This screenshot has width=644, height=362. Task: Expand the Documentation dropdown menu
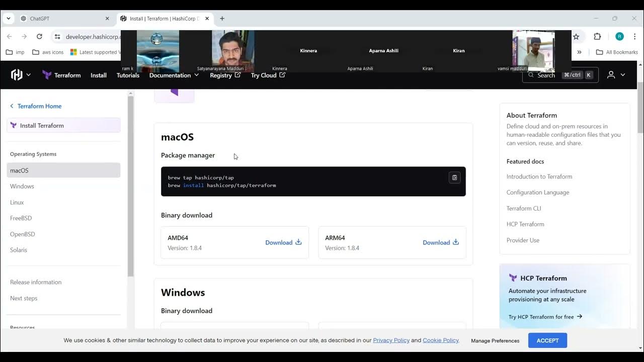174,75
